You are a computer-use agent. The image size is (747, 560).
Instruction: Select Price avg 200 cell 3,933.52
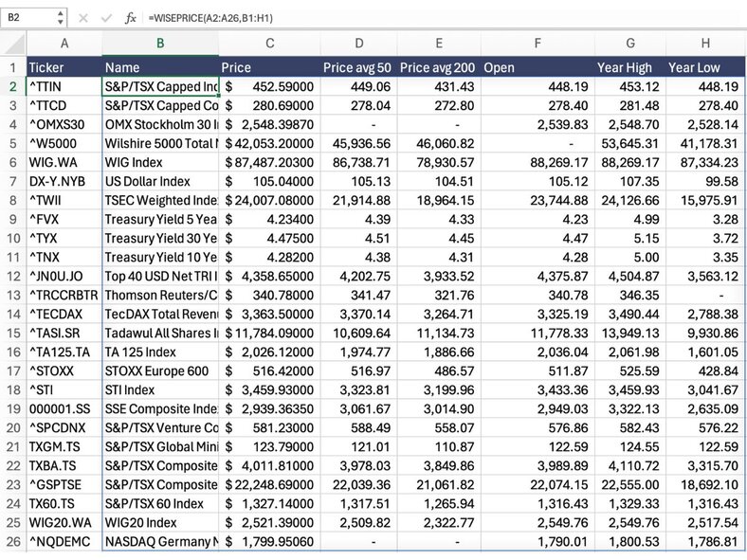(439, 276)
